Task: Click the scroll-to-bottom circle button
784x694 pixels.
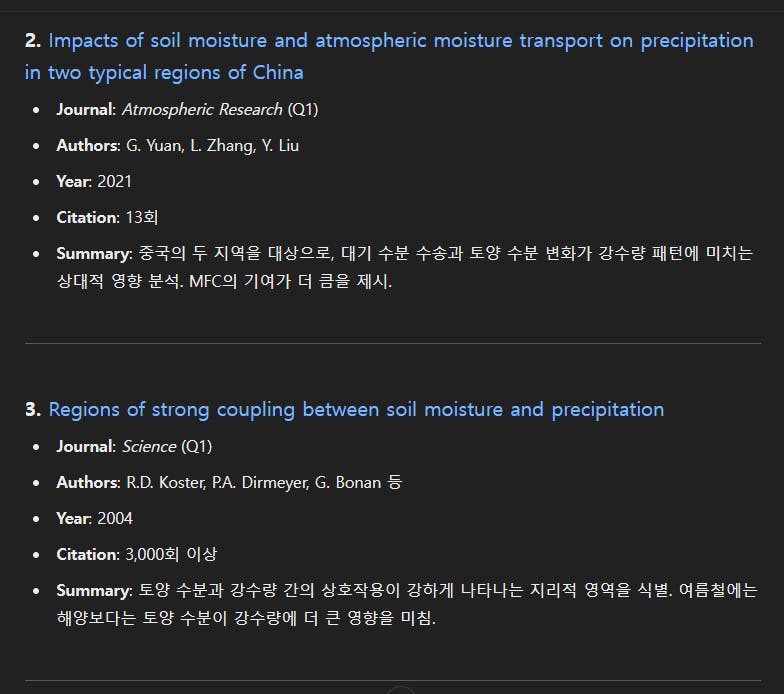Action: click(400, 690)
